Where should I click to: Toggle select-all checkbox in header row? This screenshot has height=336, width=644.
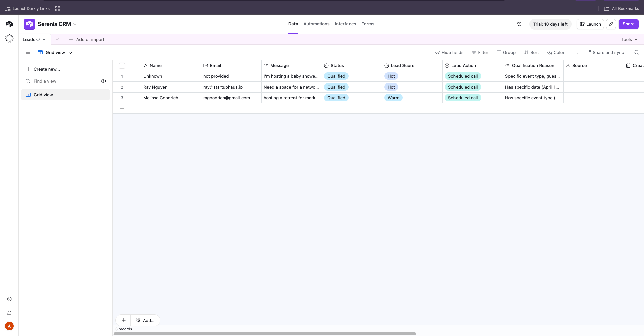click(122, 66)
